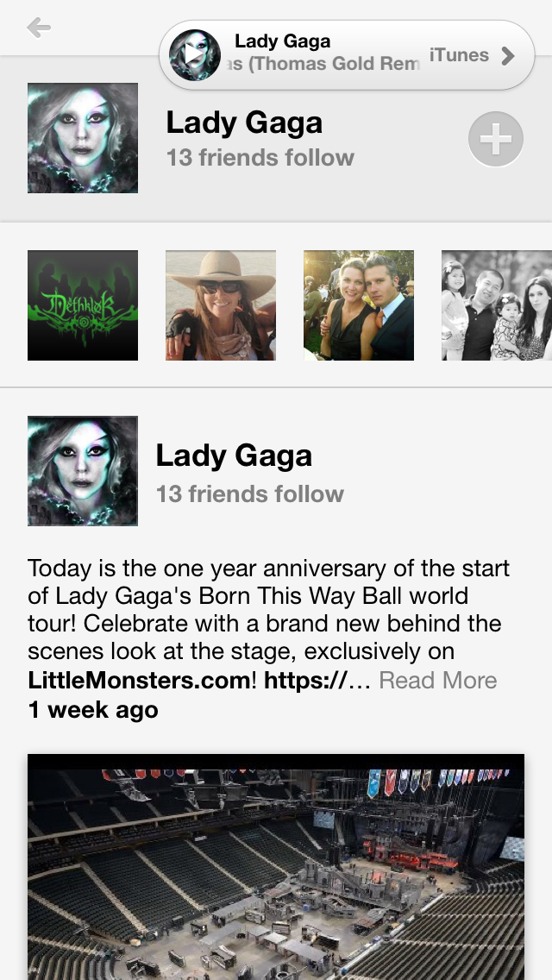Open the arena stage photo
The height and width of the screenshot is (980, 552).
click(x=276, y=867)
